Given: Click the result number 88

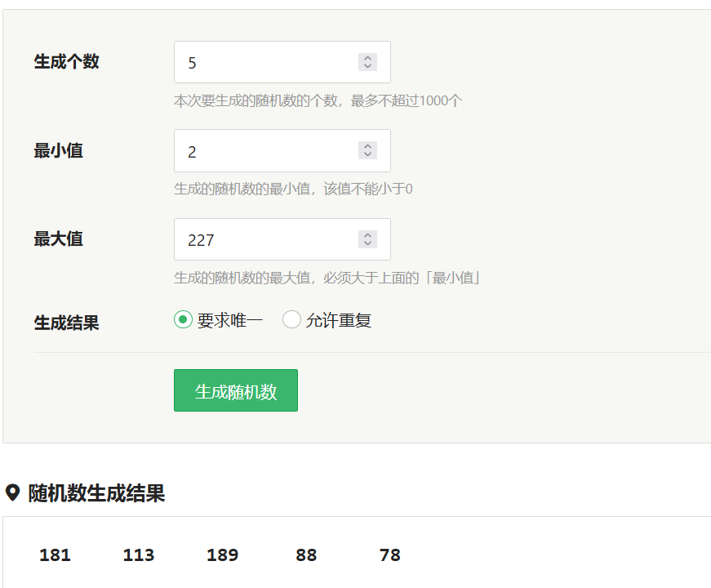Looking at the screenshot, I should pyautogui.click(x=306, y=555).
